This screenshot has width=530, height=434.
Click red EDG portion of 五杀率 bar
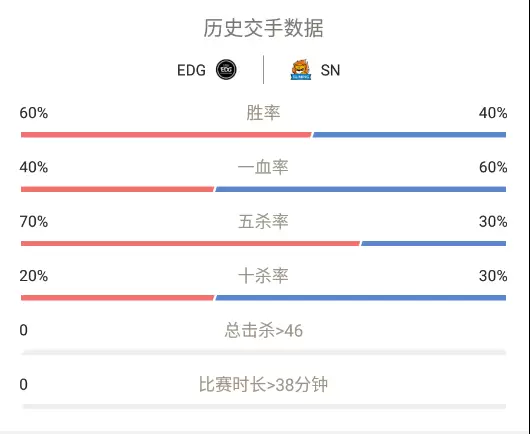point(190,243)
